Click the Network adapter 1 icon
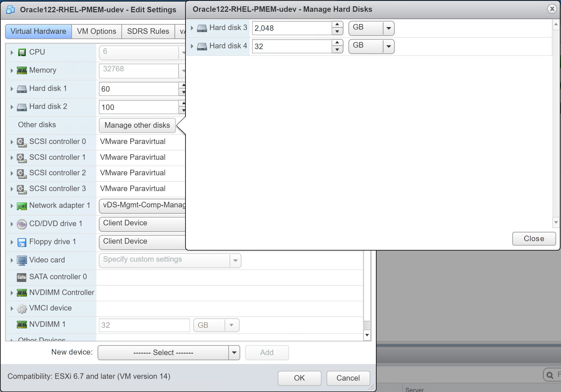 [22, 206]
